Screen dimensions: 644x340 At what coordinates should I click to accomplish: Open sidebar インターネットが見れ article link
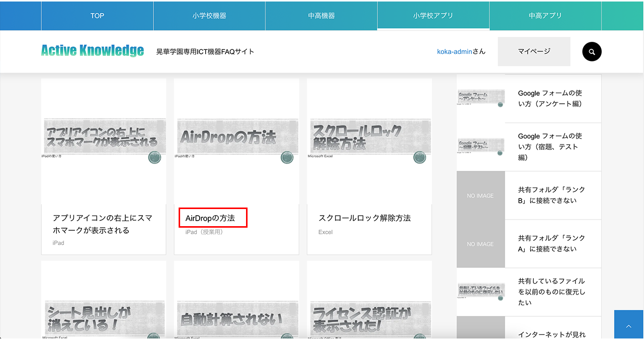552,334
